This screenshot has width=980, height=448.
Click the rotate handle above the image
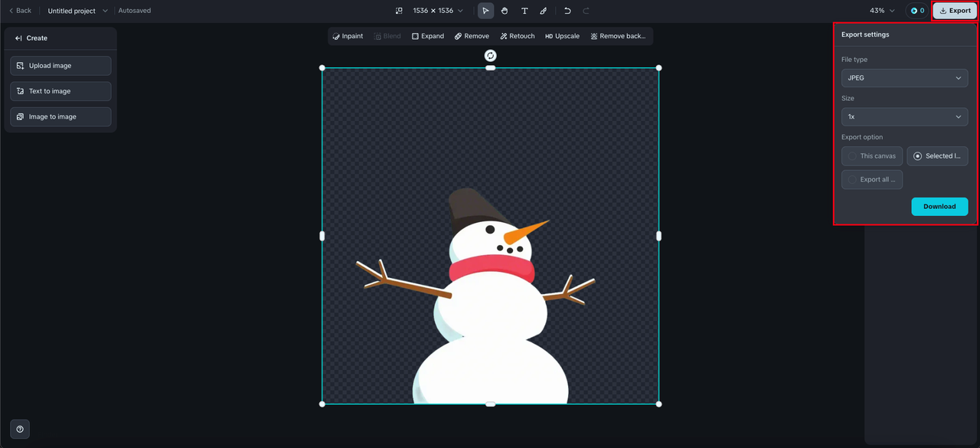[491, 55]
